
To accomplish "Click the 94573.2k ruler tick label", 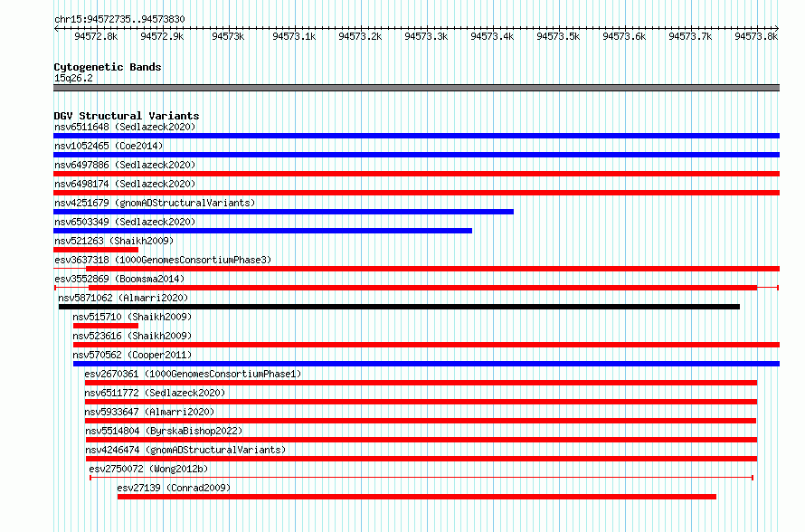I will pos(360,36).
